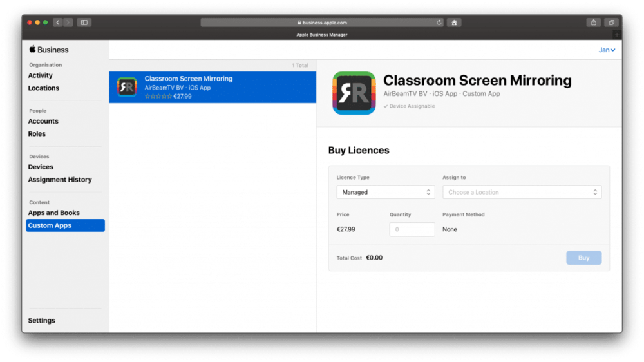Click the Classroom Screen Mirroring title heading
644x362 pixels.
pos(477,81)
